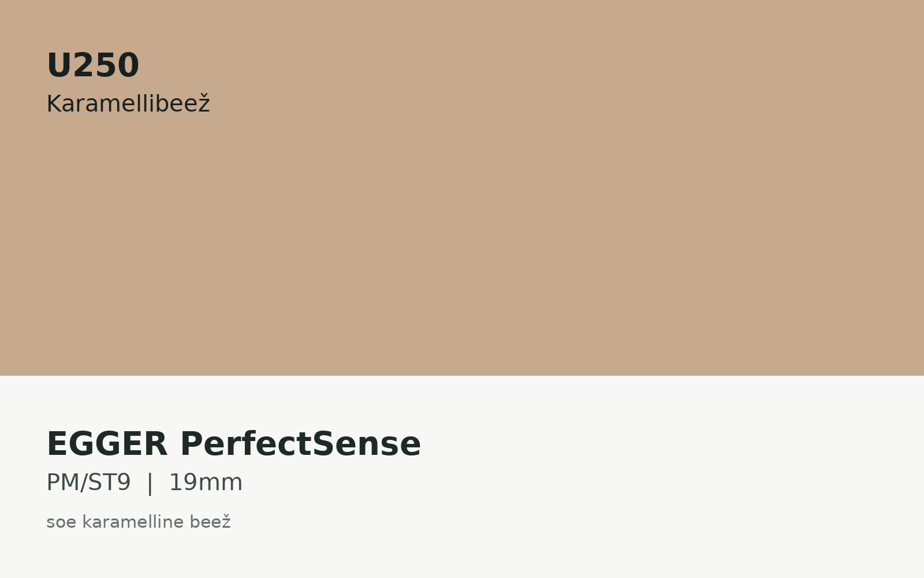This screenshot has width=924, height=578.
Task: Click the U250 decor code heading
Action: [x=93, y=65]
